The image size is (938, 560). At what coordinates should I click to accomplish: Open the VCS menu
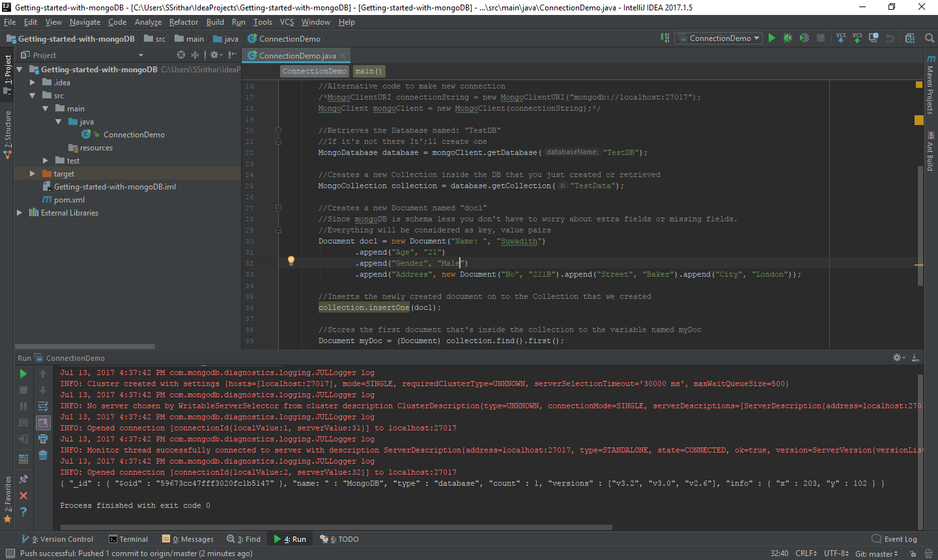(287, 22)
